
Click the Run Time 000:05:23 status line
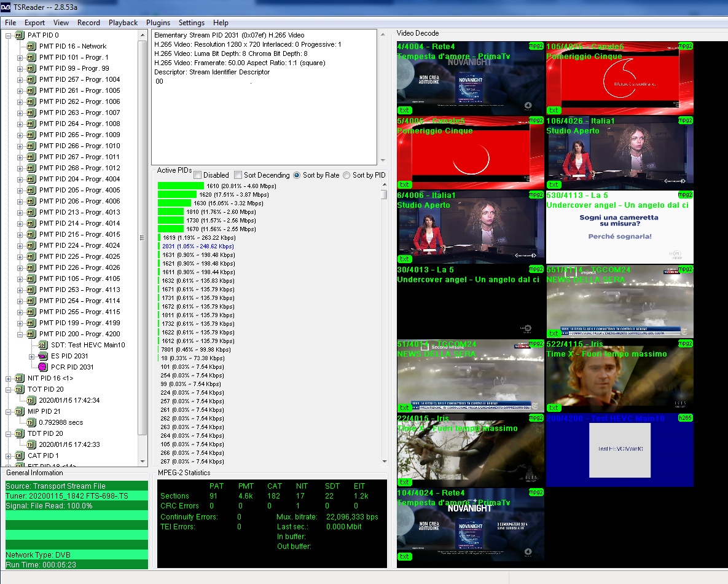click(77, 564)
